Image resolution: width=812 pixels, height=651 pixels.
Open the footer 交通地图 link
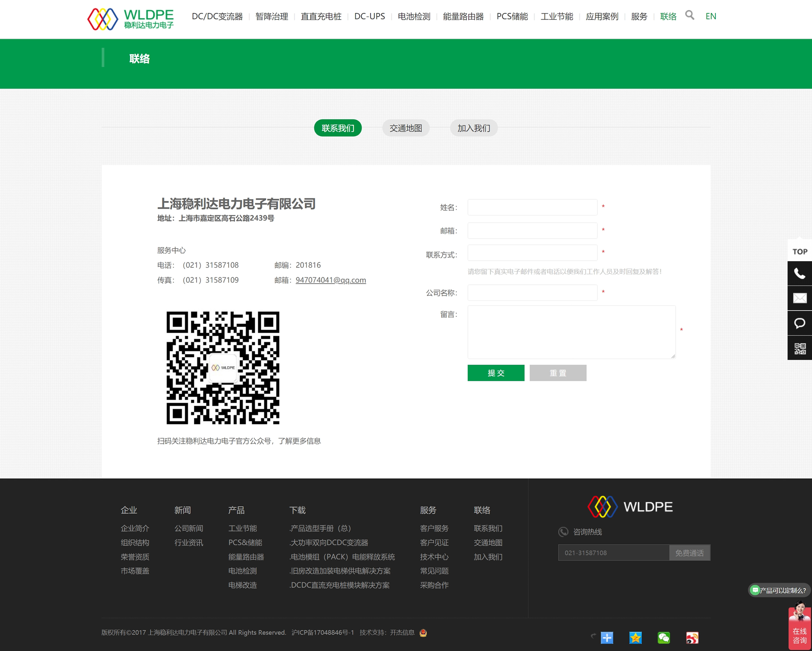pos(488,542)
